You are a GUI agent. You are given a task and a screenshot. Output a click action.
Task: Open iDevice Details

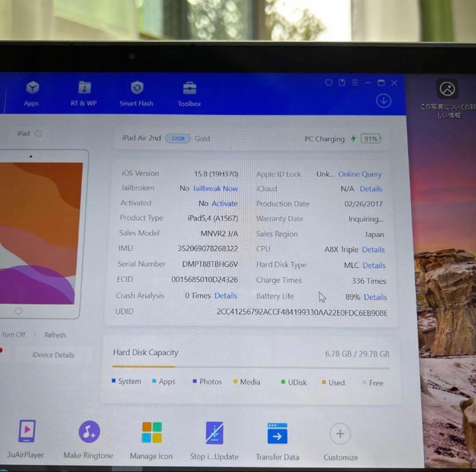click(53, 355)
